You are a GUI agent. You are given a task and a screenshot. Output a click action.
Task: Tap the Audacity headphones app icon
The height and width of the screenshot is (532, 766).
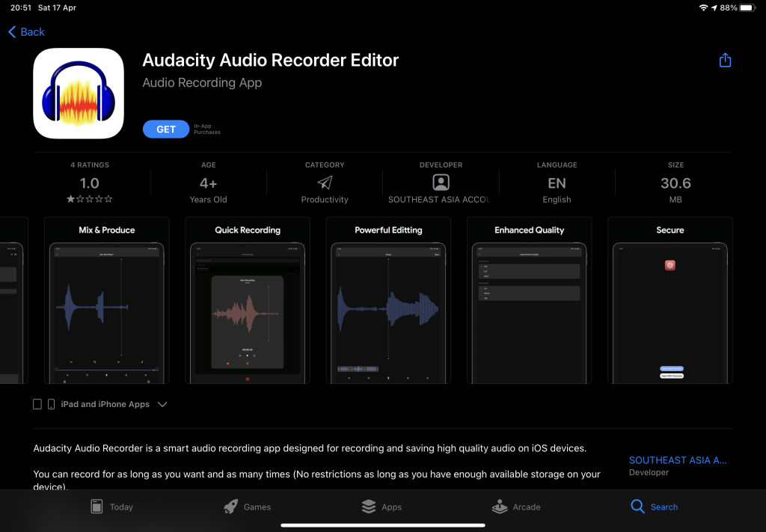click(79, 94)
